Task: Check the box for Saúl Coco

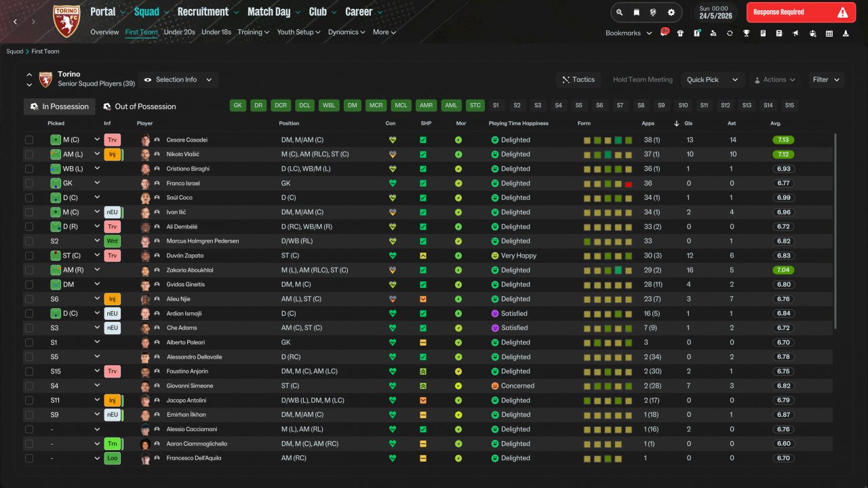Action: (x=29, y=197)
